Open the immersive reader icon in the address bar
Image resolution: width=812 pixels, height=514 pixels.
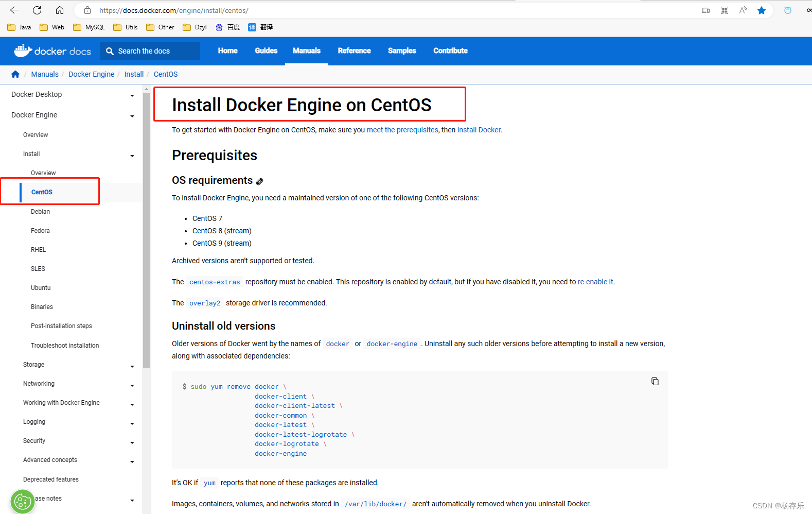coord(706,10)
